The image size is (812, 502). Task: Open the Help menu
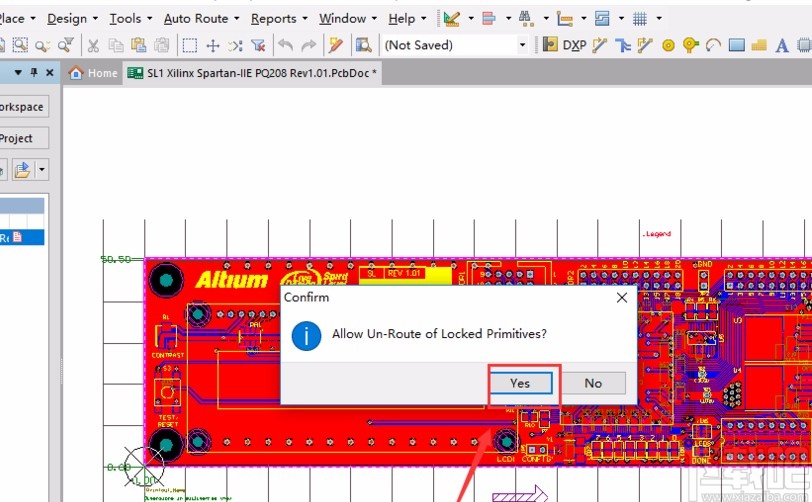pos(407,19)
